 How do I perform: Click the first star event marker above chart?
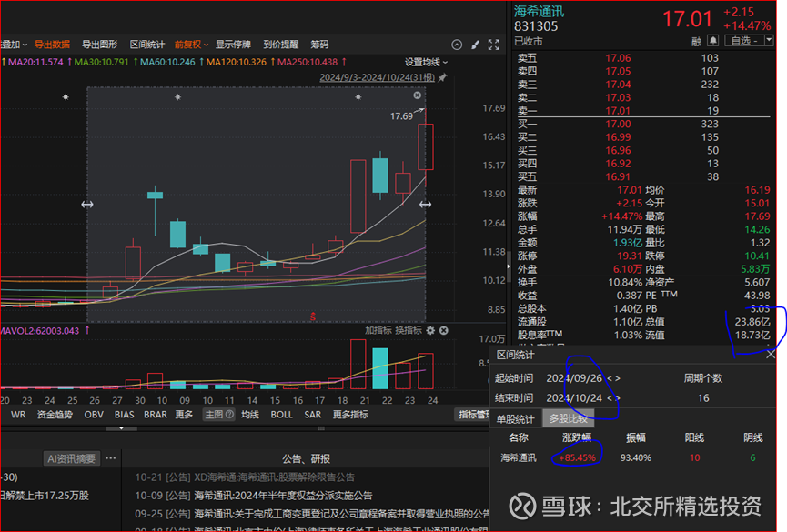tap(66, 97)
